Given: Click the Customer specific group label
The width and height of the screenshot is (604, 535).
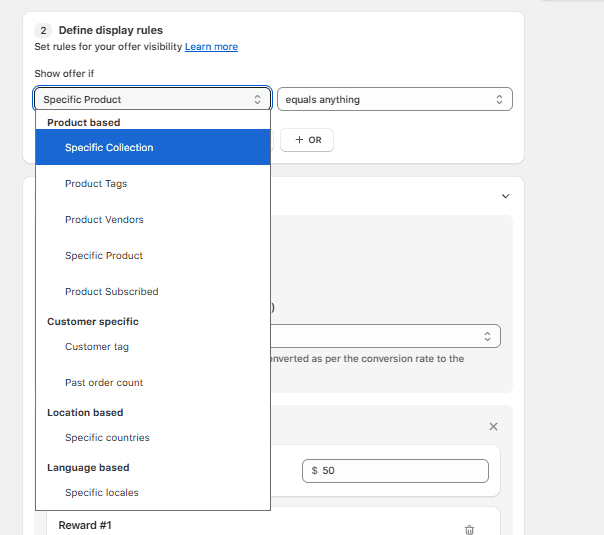Looking at the screenshot, I should [93, 322].
